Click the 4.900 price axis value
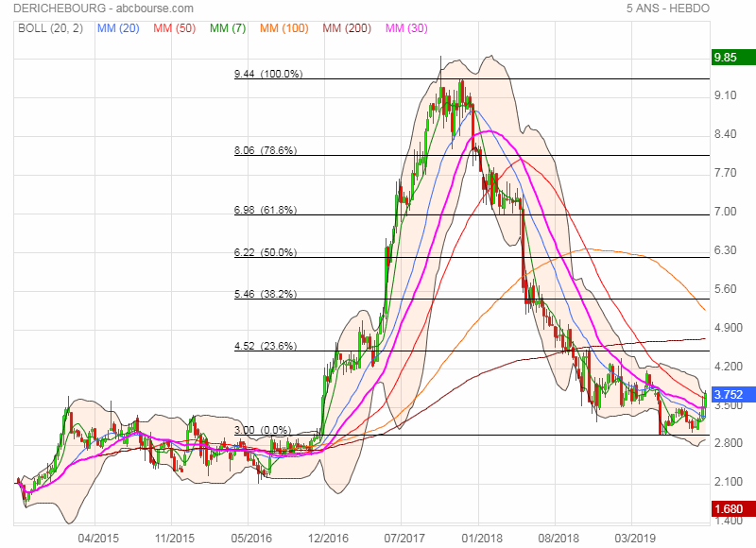756x548 pixels. click(729, 328)
